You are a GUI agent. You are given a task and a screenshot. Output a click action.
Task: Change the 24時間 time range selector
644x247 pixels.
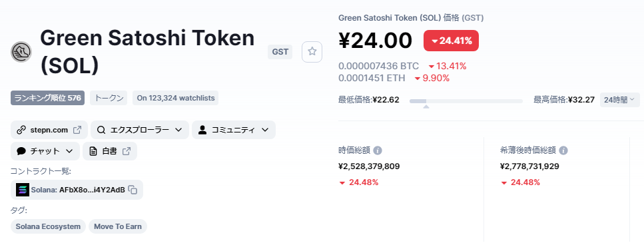(620, 100)
